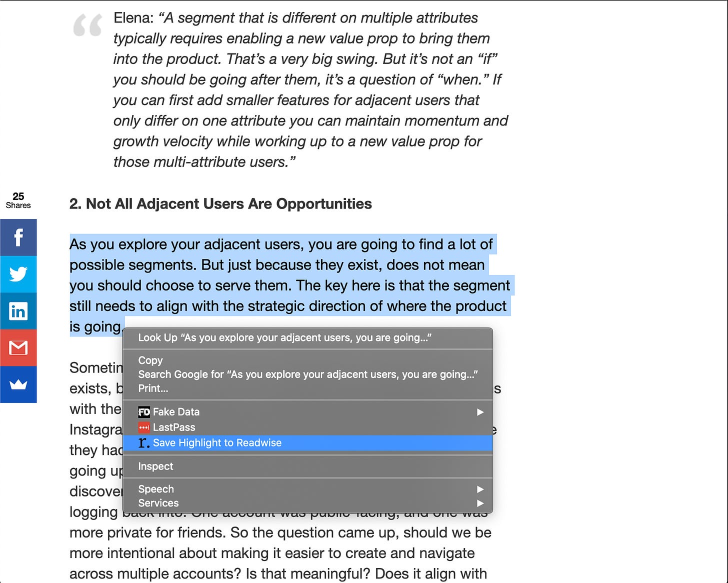Viewport: 728px width, 583px height.
Task: Choose Look Up in context menu
Action: click(x=307, y=337)
